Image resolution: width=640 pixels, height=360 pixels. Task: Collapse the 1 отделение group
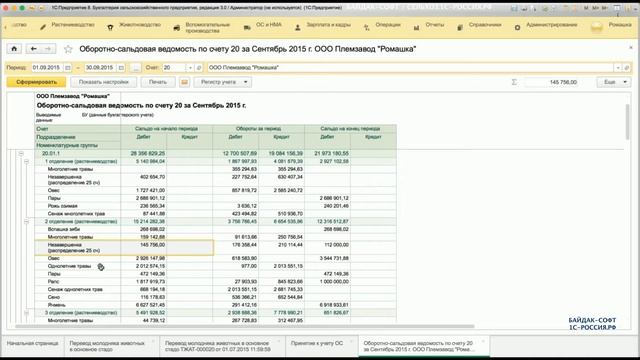click(x=26, y=162)
